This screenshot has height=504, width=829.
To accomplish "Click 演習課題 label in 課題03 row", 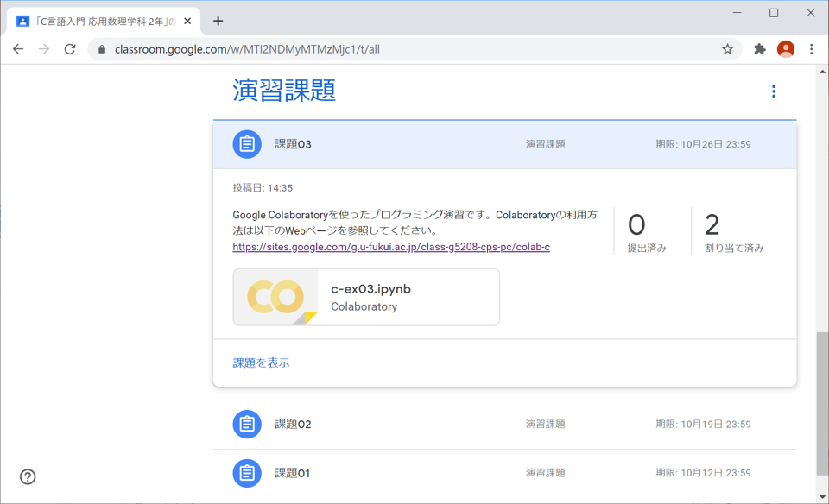I will pos(545,144).
